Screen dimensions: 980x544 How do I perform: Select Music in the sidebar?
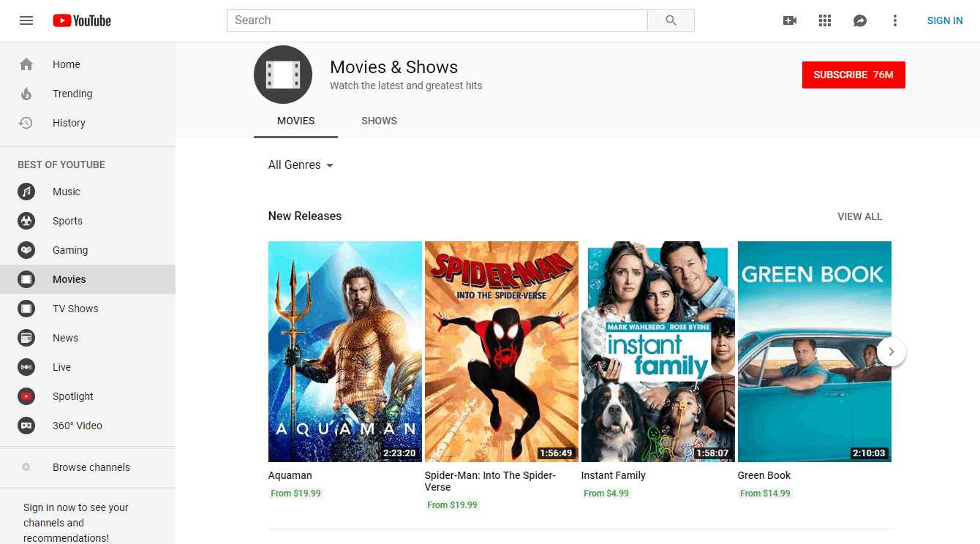(88, 192)
